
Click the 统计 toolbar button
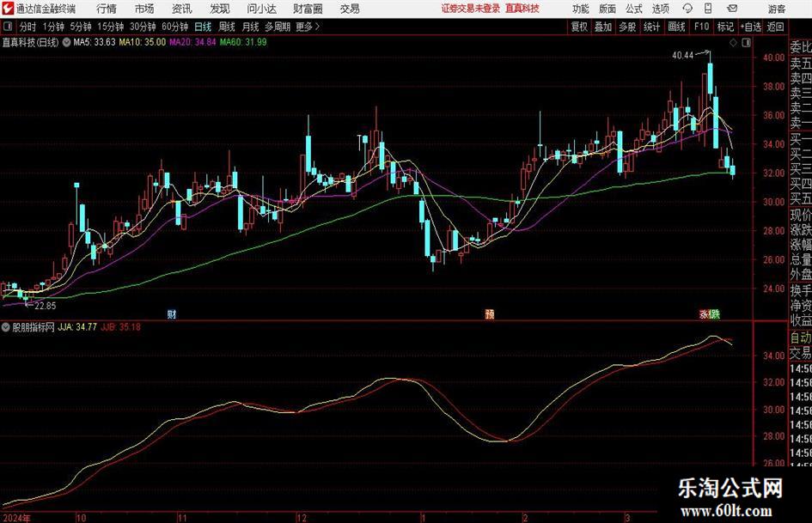(x=651, y=27)
